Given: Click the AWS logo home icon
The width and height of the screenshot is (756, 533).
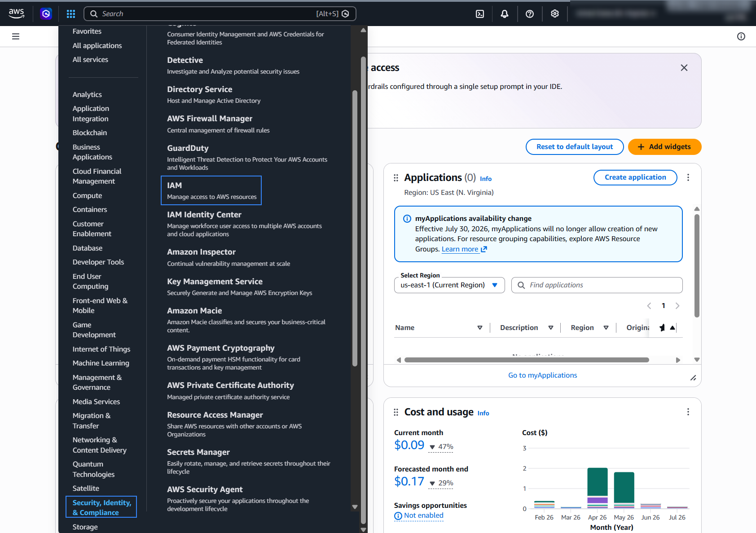Looking at the screenshot, I should (x=17, y=13).
